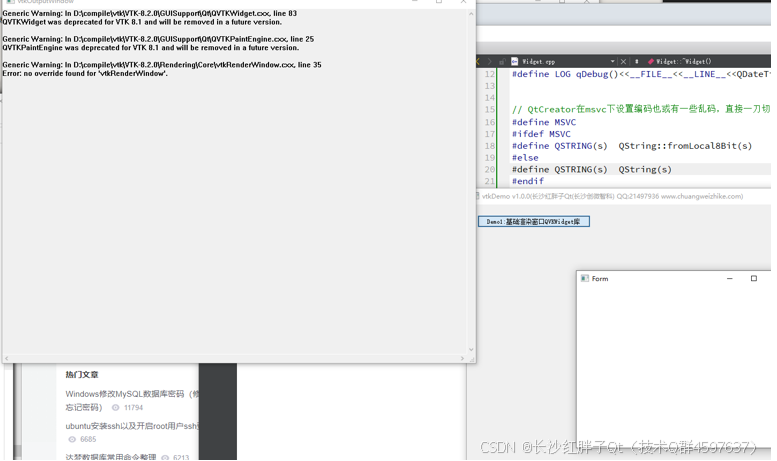Screen dimensions: 777x461
Task: Click the QVTKPaintEngine.cxx line 25 warning header
Action: pyautogui.click(x=158, y=39)
